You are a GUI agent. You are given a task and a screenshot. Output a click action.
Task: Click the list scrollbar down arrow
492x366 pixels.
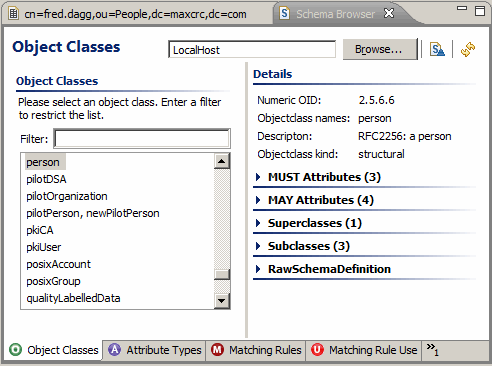point(222,301)
